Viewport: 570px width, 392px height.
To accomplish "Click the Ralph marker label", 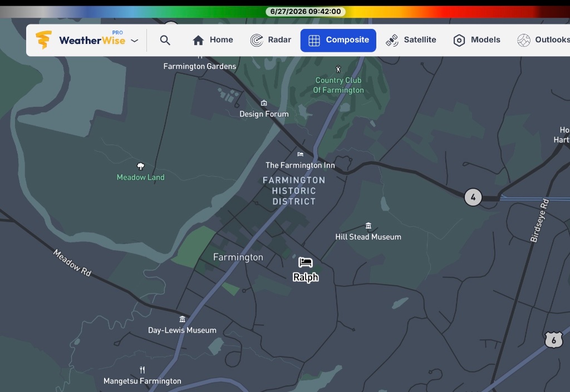I will click(306, 277).
